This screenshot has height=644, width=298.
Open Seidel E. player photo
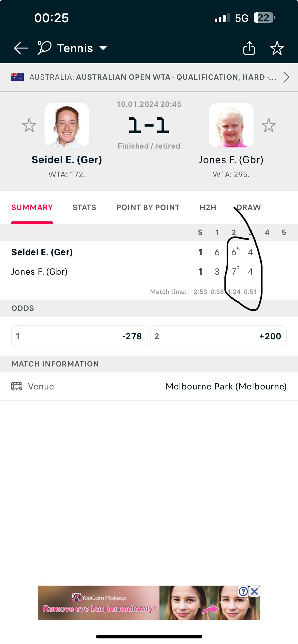tap(67, 125)
